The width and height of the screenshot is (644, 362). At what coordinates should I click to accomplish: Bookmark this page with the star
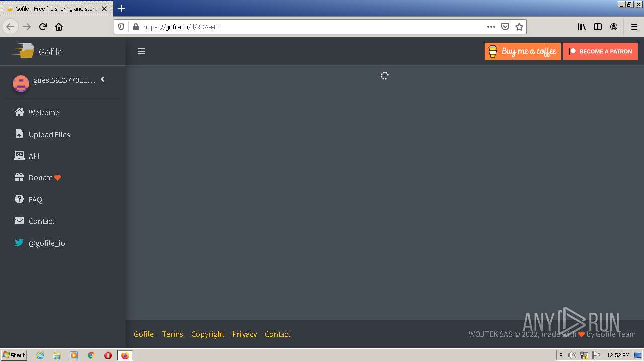click(519, 27)
